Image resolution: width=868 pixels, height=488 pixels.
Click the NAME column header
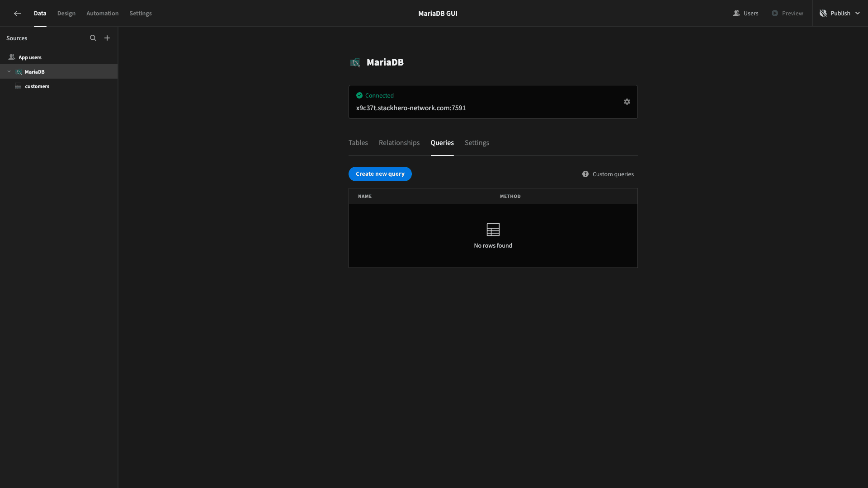click(365, 197)
